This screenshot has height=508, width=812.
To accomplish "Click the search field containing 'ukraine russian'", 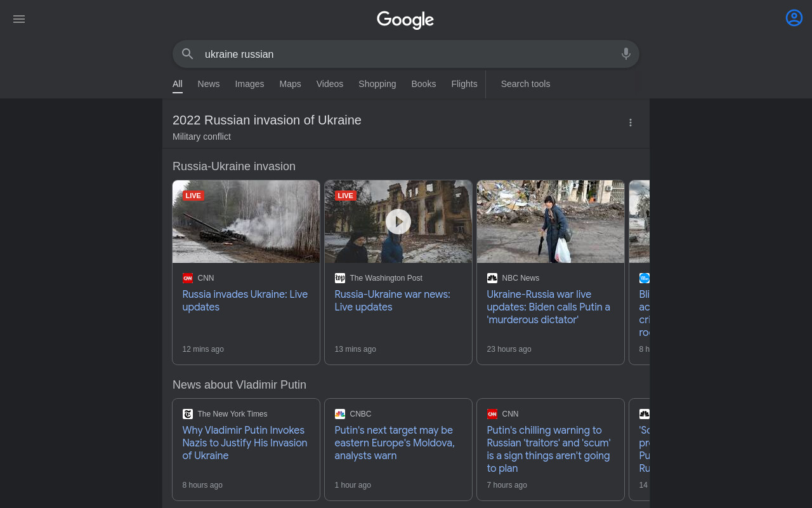I will [406, 54].
